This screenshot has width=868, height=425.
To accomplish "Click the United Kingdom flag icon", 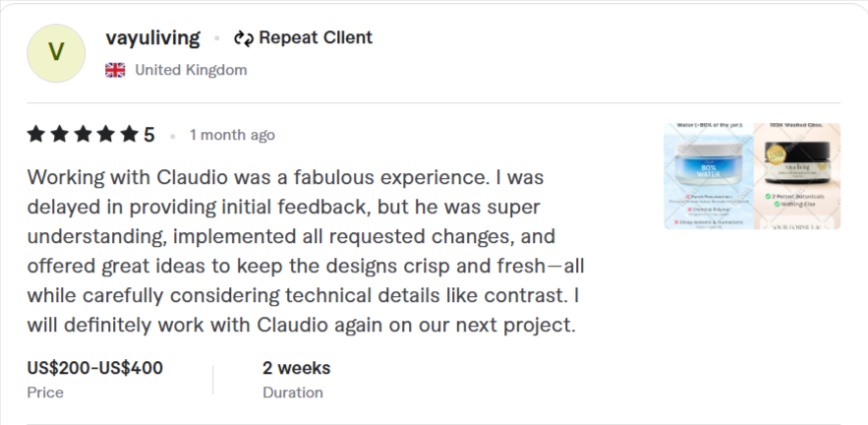I will click(x=115, y=70).
